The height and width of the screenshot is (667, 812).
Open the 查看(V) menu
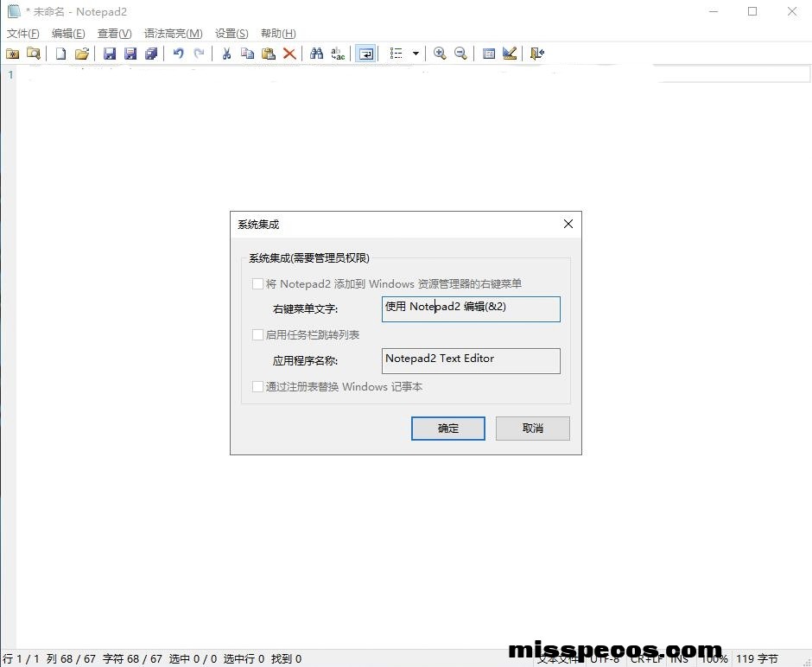pyautogui.click(x=114, y=34)
